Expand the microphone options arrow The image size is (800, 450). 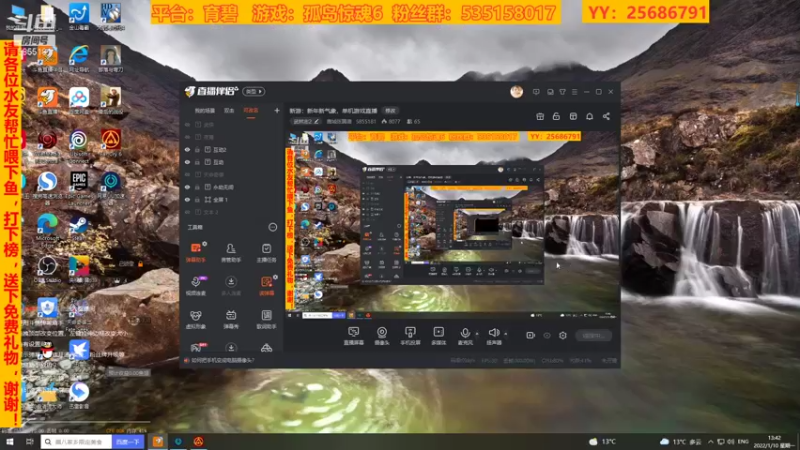coord(477,334)
